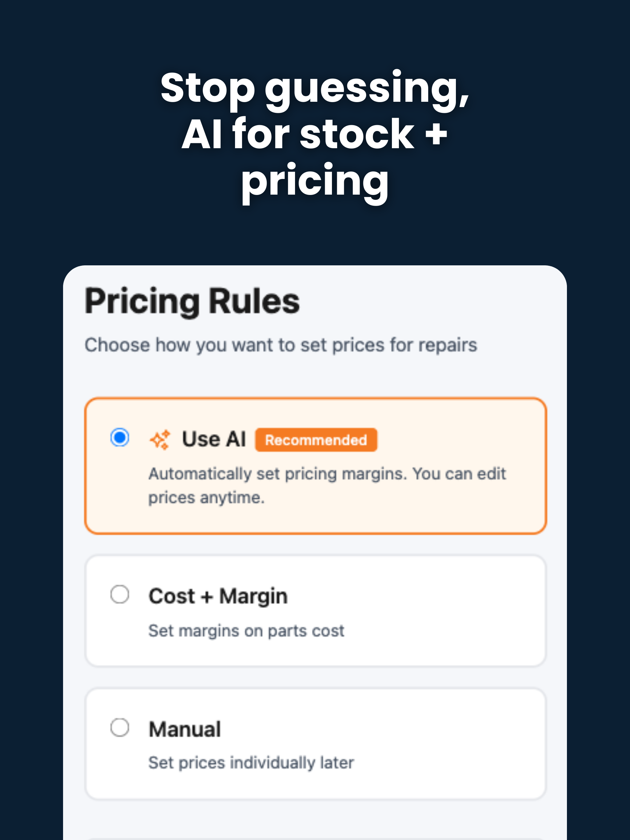Viewport: 630px width, 840px height.
Task: Click the 'AI for stock +' headline line
Action: 315,134
